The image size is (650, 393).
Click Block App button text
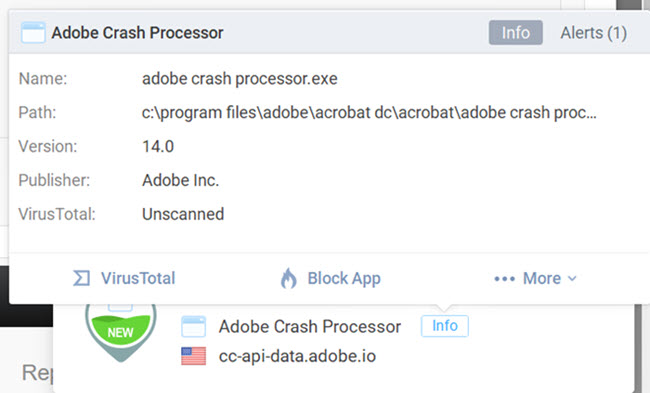[344, 279]
